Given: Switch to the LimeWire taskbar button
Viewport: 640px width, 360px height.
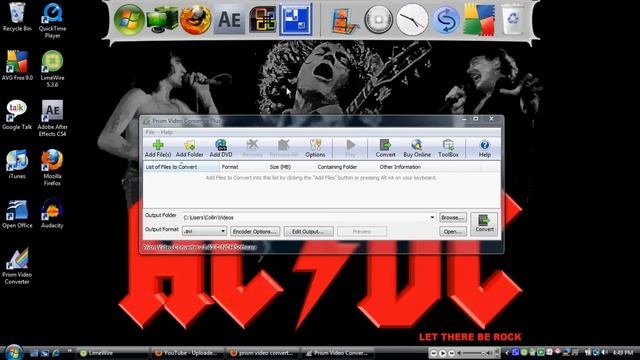Looking at the screenshot, I should [x=113, y=353].
